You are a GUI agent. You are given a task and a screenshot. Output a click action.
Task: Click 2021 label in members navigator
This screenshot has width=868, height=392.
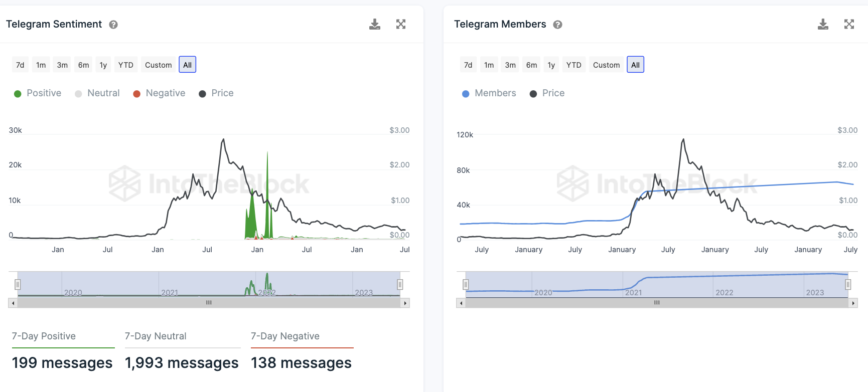(x=634, y=293)
